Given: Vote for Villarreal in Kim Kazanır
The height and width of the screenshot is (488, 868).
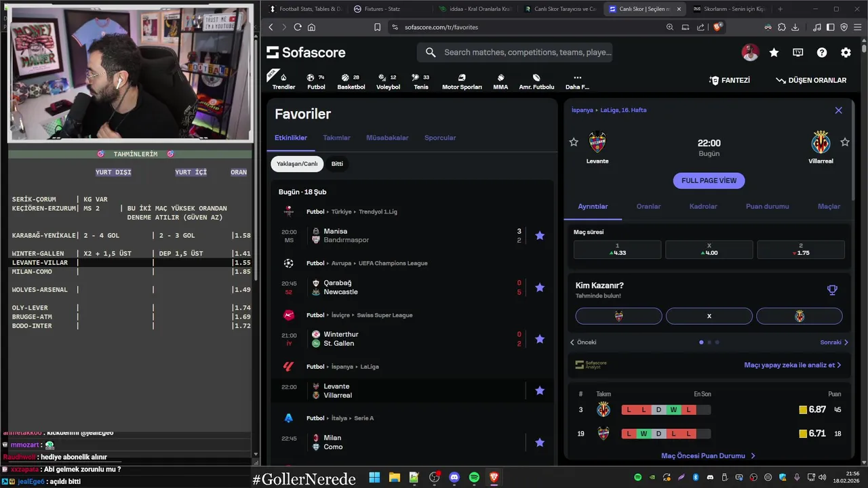Looking at the screenshot, I should 800,316.
